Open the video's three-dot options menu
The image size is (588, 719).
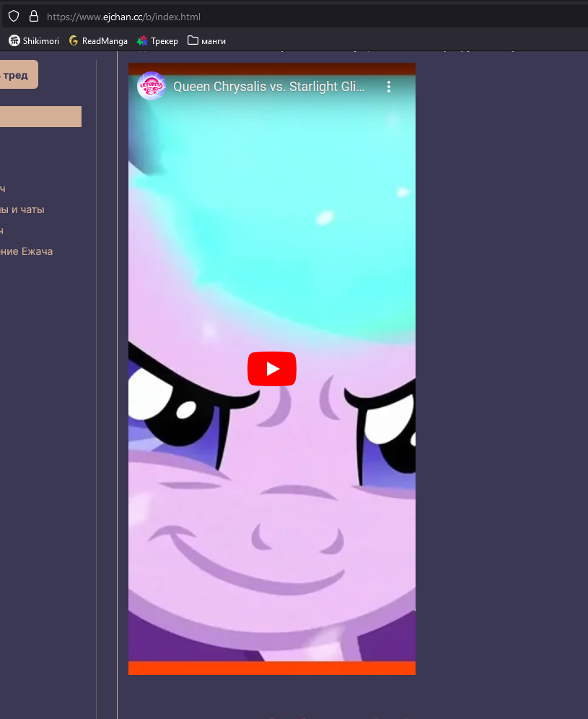(389, 87)
